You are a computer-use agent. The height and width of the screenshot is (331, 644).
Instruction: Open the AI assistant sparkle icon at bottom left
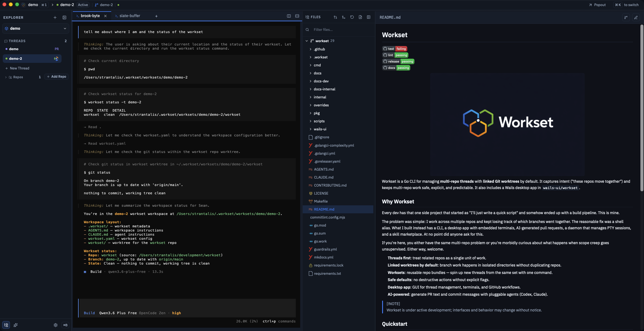15,325
